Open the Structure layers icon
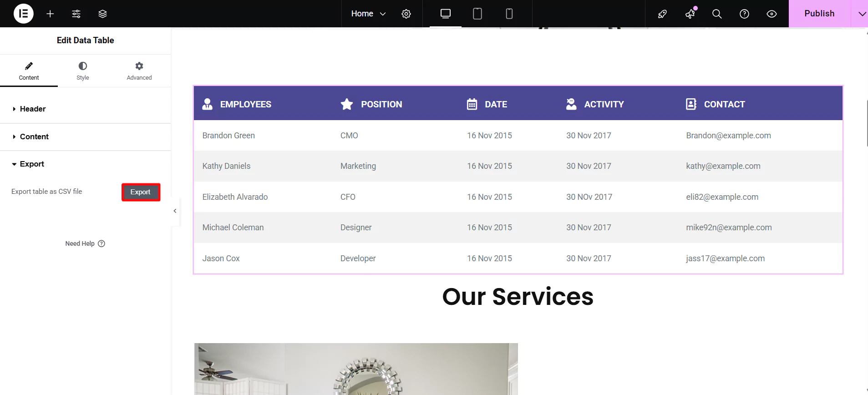 click(x=102, y=14)
